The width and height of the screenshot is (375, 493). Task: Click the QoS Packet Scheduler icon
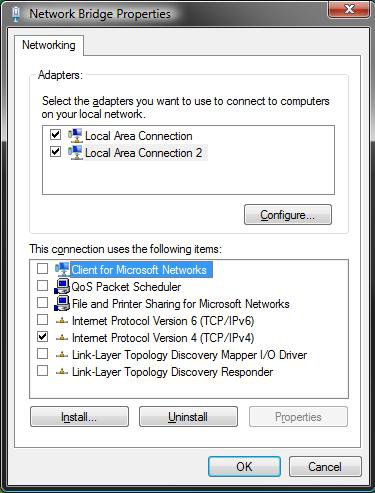[x=62, y=286]
